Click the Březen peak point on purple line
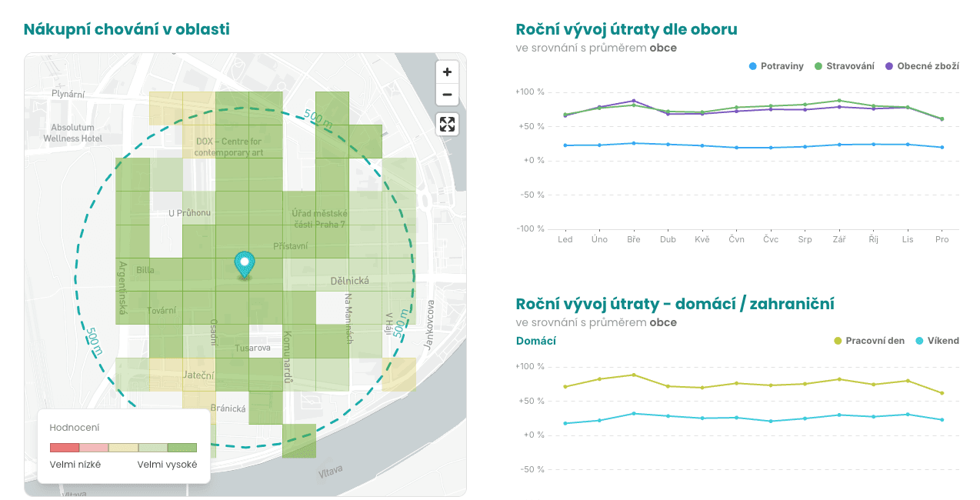 634,101
